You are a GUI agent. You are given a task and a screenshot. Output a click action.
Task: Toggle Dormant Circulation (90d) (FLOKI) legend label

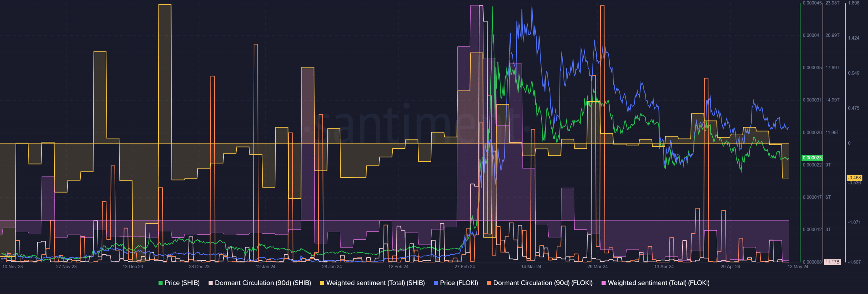[x=543, y=283]
